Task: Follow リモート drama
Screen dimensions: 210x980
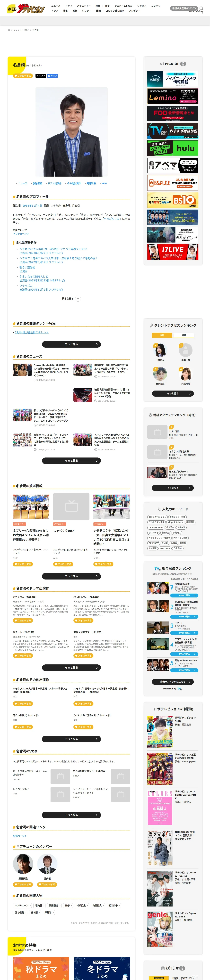Action: click(23, 655)
